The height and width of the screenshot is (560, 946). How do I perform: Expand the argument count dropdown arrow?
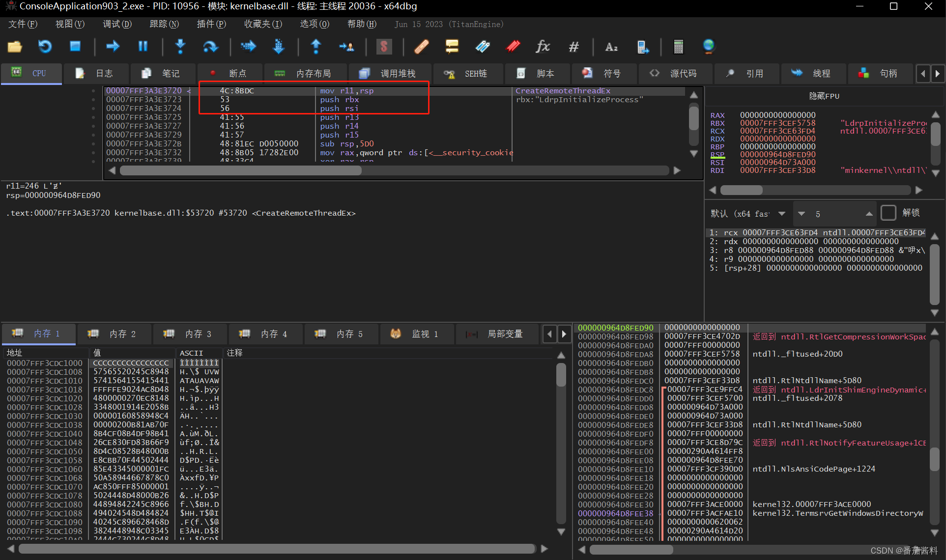(x=802, y=214)
